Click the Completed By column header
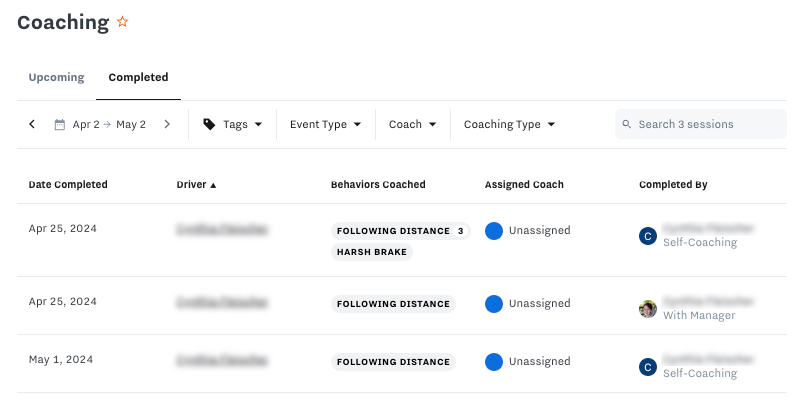This screenshot has height=404, width=809. (673, 185)
